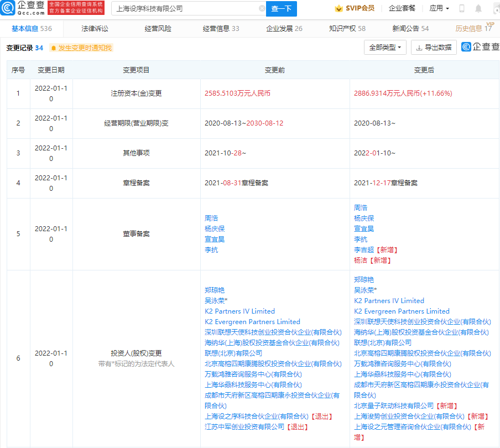
Task: Open the mobile phone icon in header
Action: pyautogui.click(x=461, y=8)
